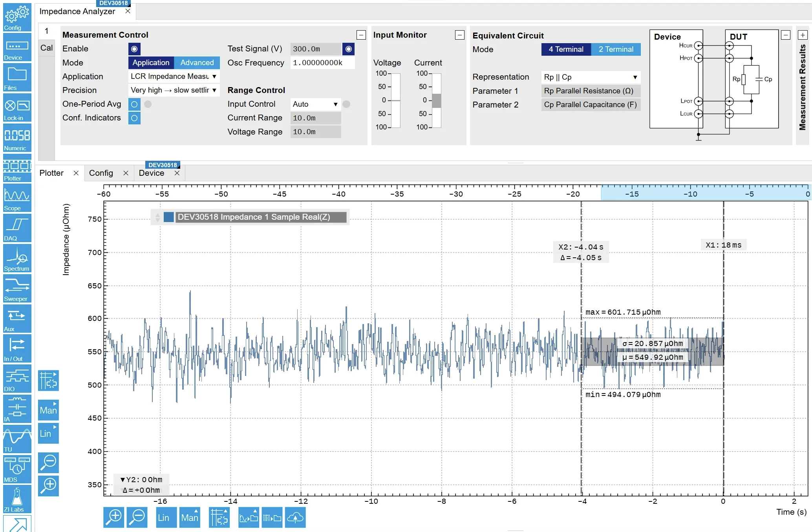Viewport: 812px width, 532px height.
Task: Open the DIO sidebar tool
Action: 17,379
